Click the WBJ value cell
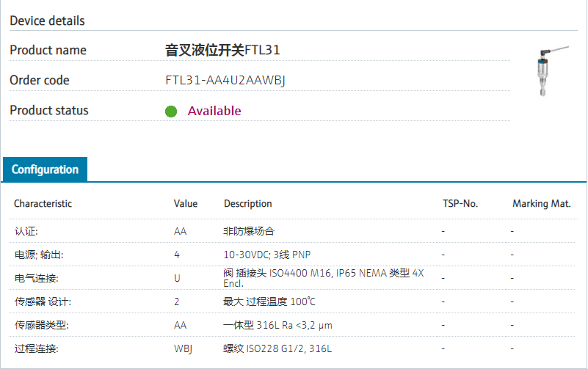This screenshot has width=588, height=369. point(183,348)
